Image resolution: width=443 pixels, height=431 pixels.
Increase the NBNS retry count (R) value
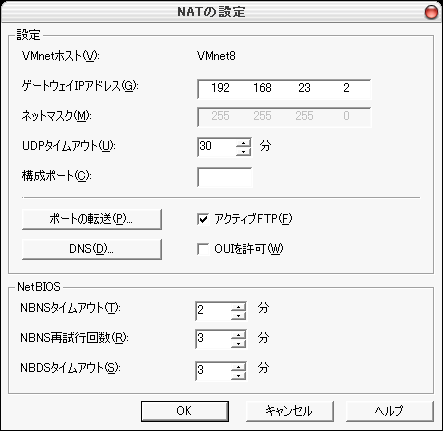238,335
